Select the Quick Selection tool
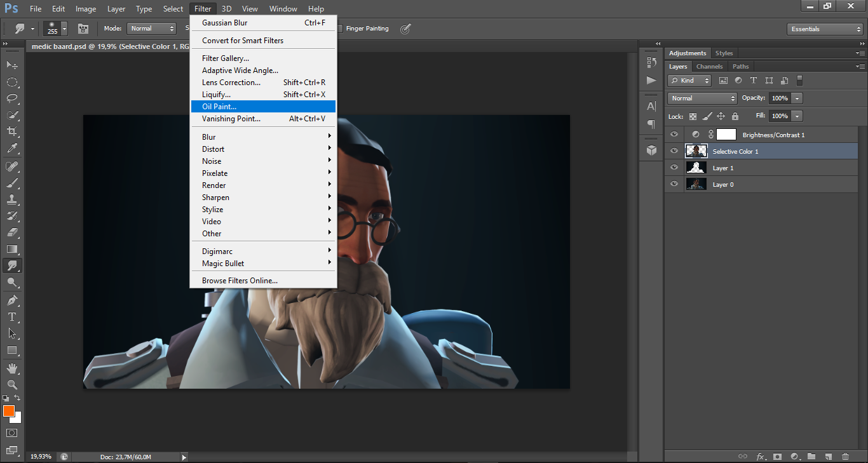The image size is (868, 463). click(12, 115)
